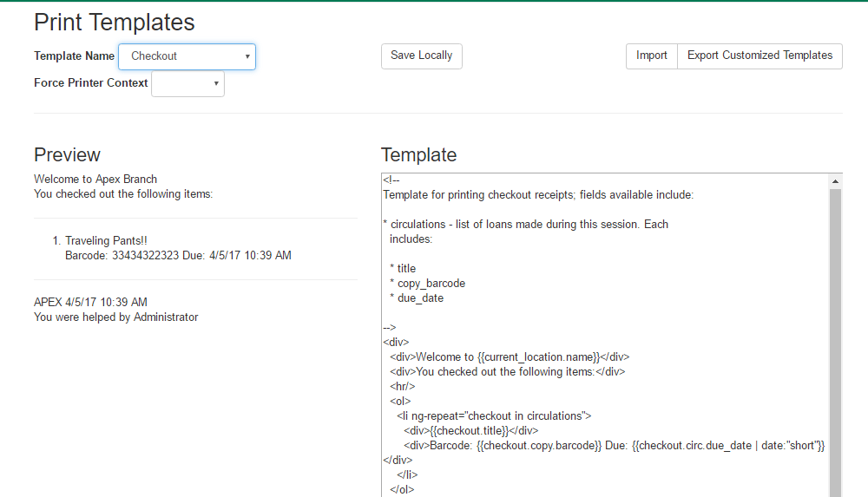The image size is (868, 497).
Task: Click the Template Name label
Action: pyautogui.click(x=74, y=56)
